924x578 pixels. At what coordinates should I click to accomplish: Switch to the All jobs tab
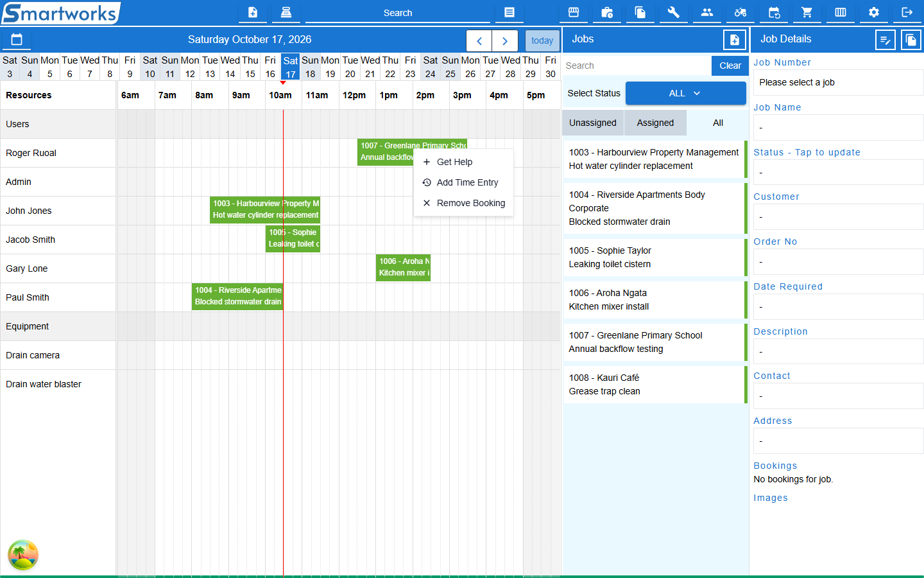[x=717, y=123]
